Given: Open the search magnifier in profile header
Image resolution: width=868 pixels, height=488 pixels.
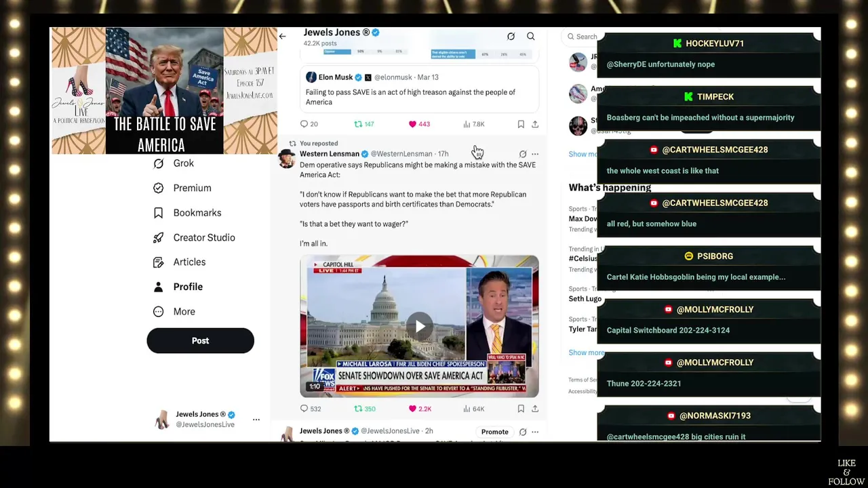Looking at the screenshot, I should pos(531,37).
